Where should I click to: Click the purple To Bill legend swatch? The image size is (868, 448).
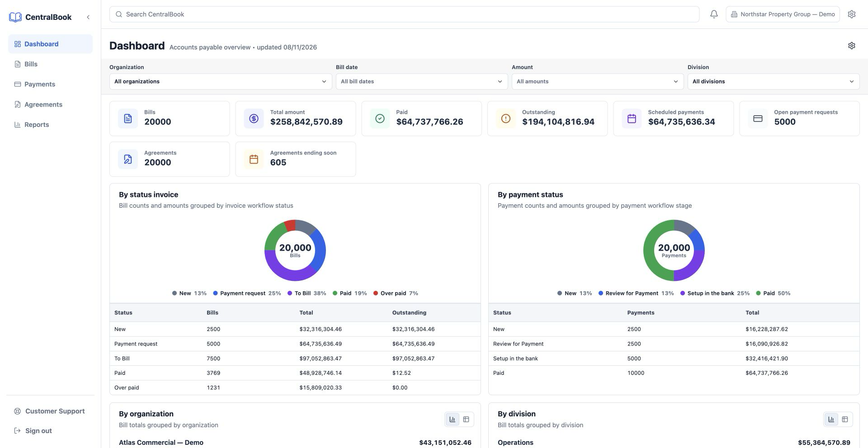coord(290,294)
